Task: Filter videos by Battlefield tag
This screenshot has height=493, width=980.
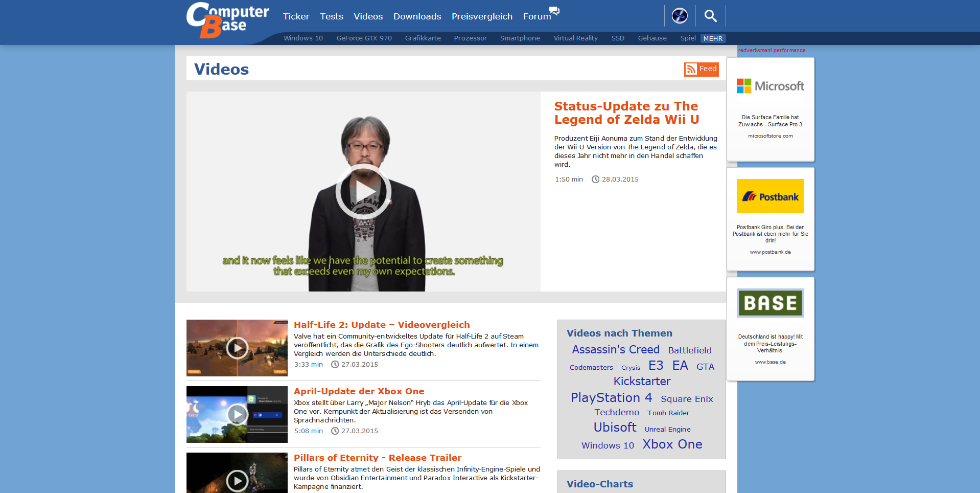Action: click(x=690, y=350)
